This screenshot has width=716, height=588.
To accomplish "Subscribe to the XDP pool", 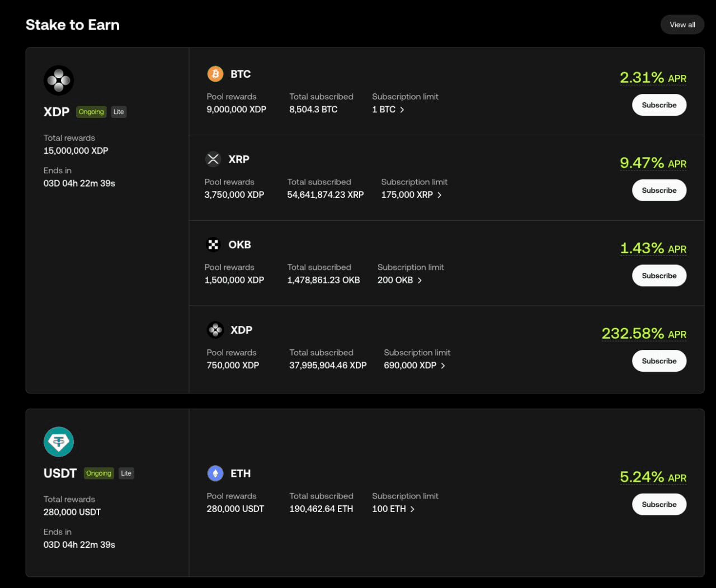I will tap(659, 361).
